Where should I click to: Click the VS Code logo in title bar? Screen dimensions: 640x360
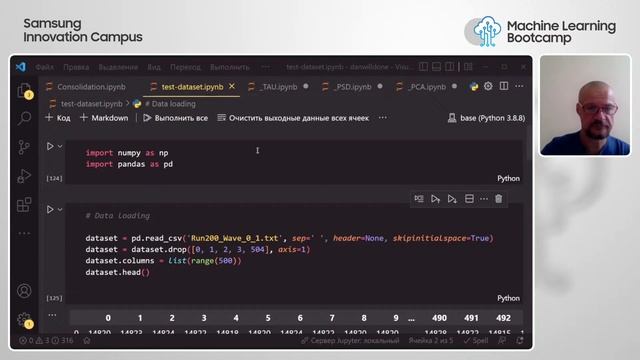coord(21,67)
